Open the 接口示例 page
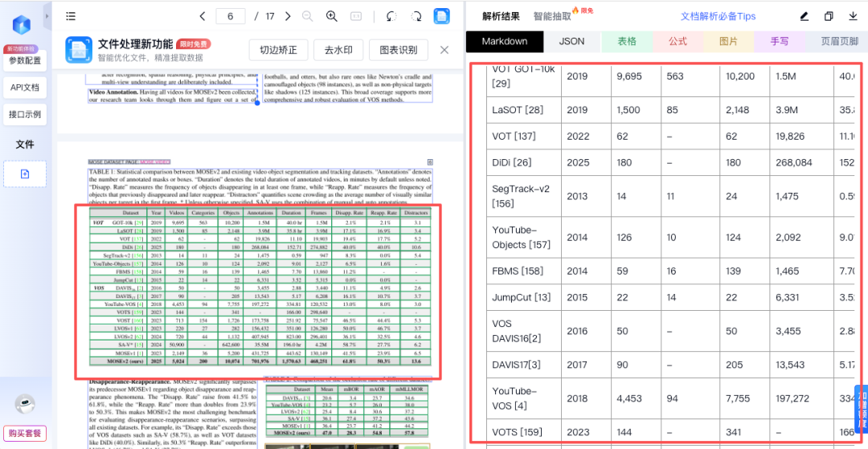 point(25,115)
